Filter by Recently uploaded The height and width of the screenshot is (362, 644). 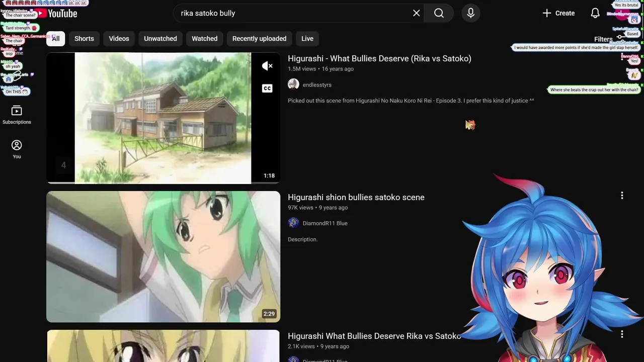tap(259, 39)
